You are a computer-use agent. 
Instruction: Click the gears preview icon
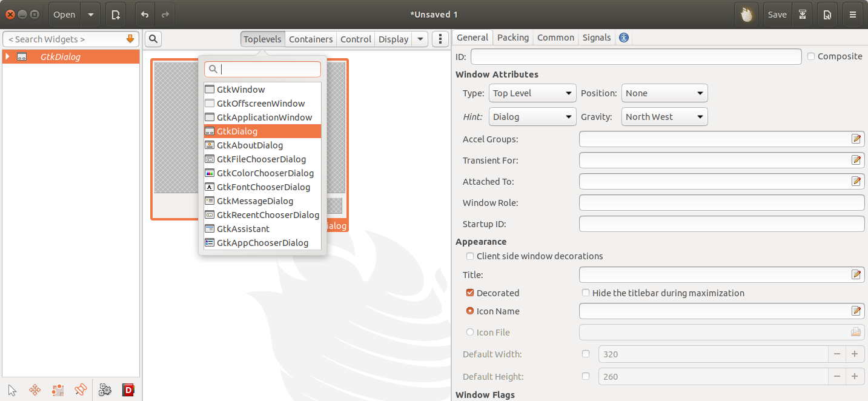click(x=105, y=390)
